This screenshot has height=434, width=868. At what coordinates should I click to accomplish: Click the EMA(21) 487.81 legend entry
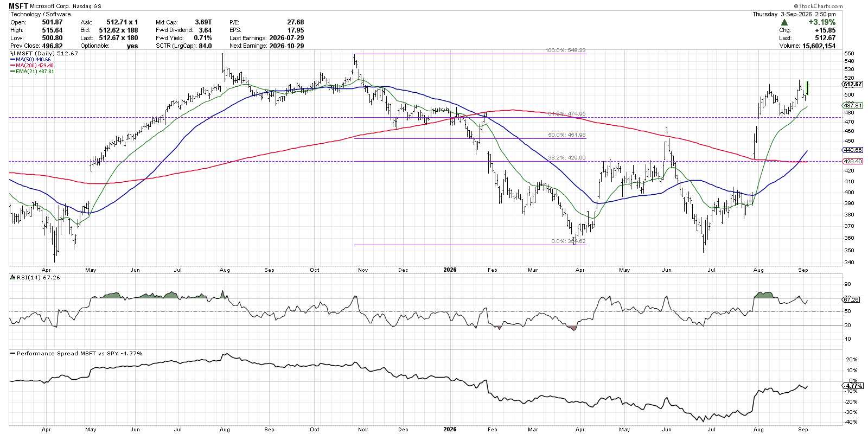click(35, 72)
